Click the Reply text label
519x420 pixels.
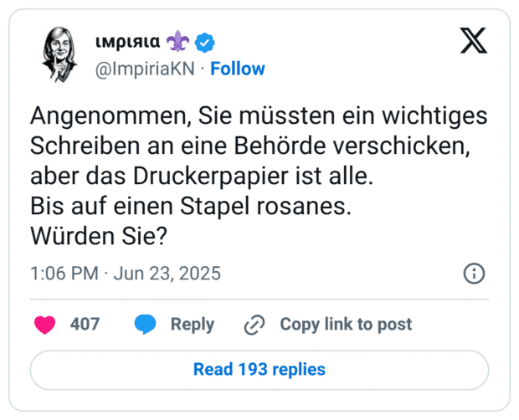(193, 325)
